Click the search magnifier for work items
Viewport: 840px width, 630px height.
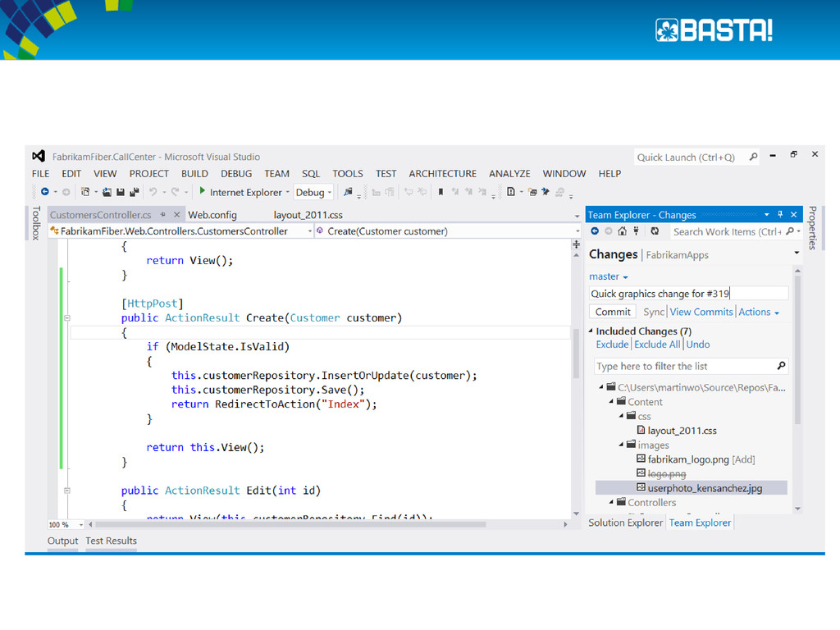pyautogui.click(x=790, y=231)
